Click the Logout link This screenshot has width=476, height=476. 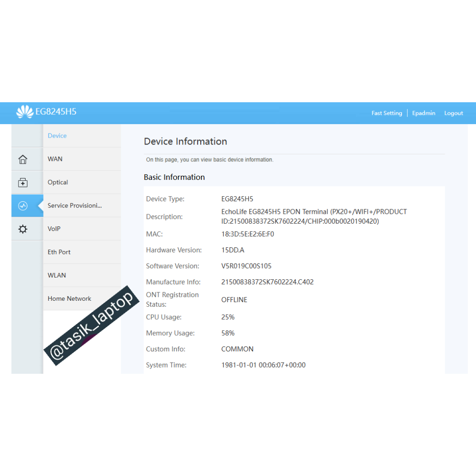pyautogui.click(x=454, y=113)
